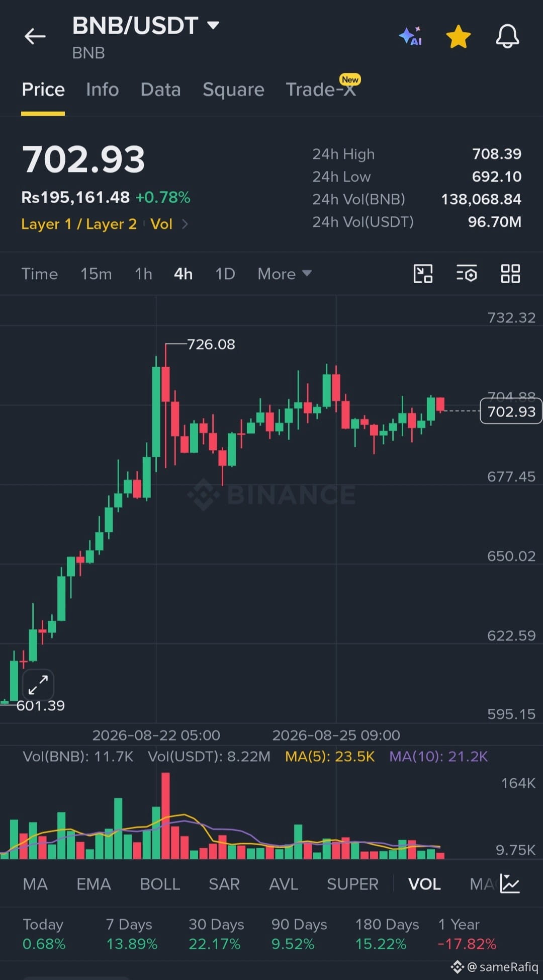Expand the BNB/USDT pair dropdown arrow

pyautogui.click(x=213, y=25)
